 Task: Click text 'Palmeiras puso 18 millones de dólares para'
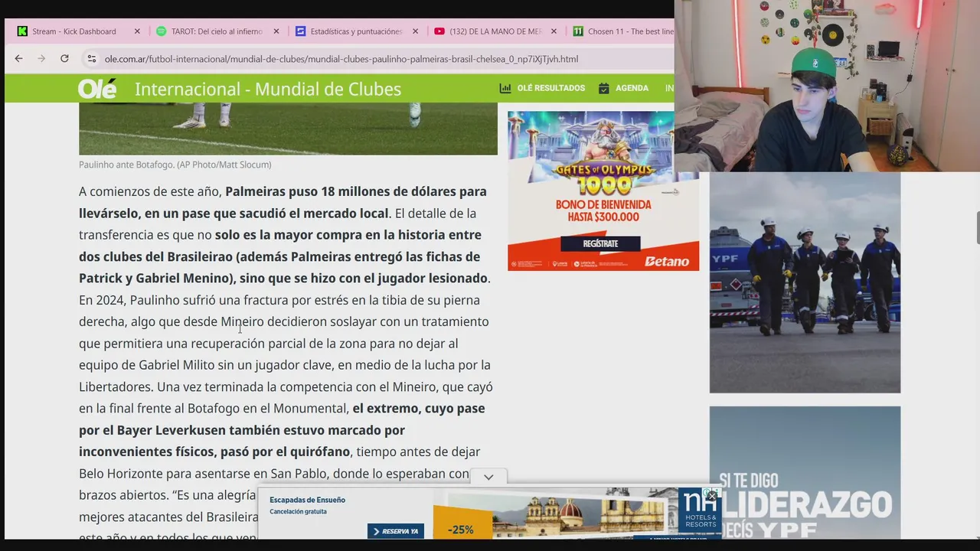coord(356,191)
